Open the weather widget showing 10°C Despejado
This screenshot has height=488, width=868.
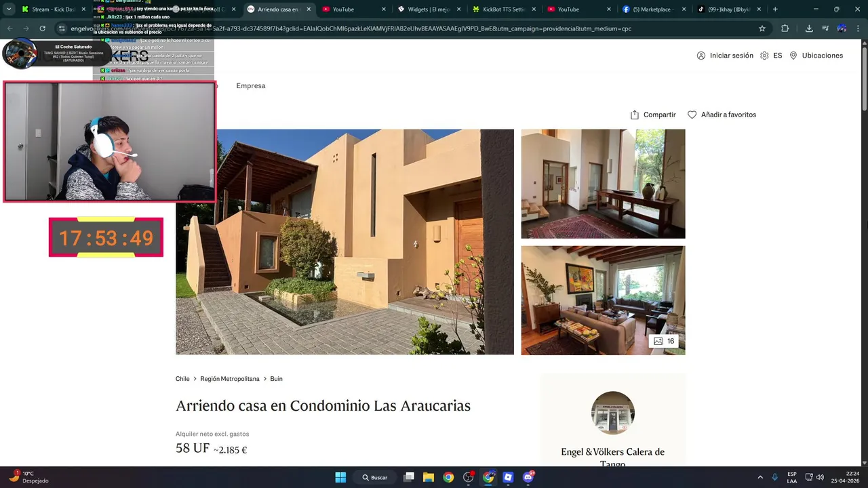pos(29,477)
